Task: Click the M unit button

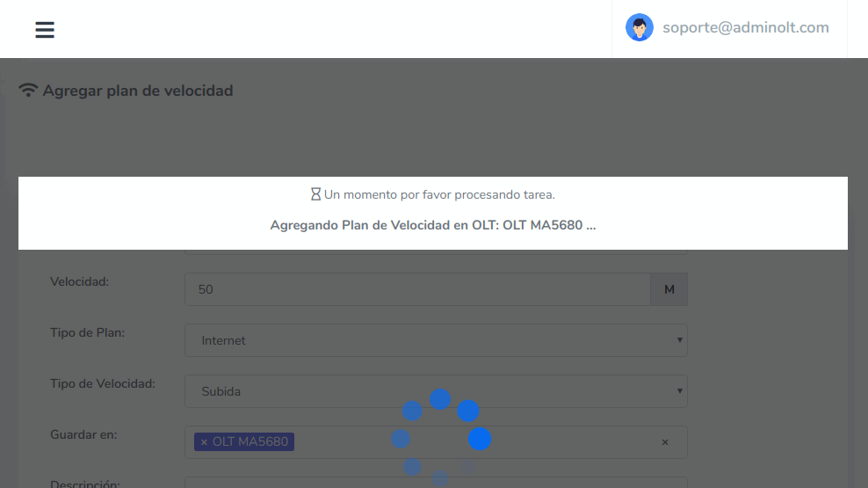Action: [x=669, y=289]
